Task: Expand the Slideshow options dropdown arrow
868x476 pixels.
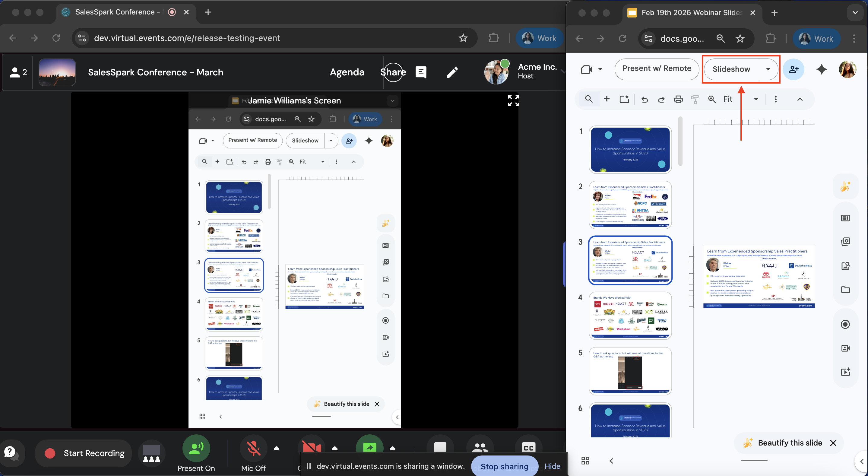Action: pos(768,69)
